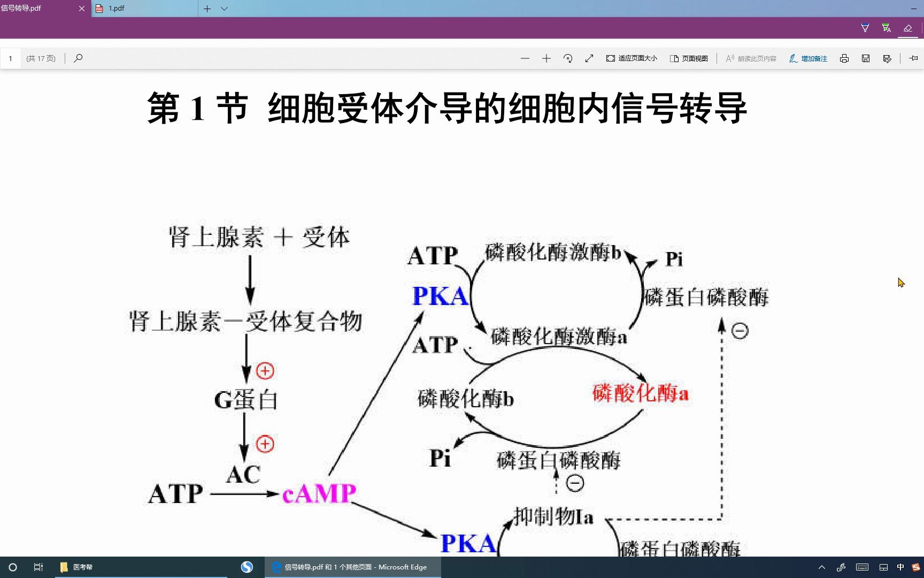
Task: Pin the PDF toolbar
Action: pyautogui.click(x=913, y=58)
